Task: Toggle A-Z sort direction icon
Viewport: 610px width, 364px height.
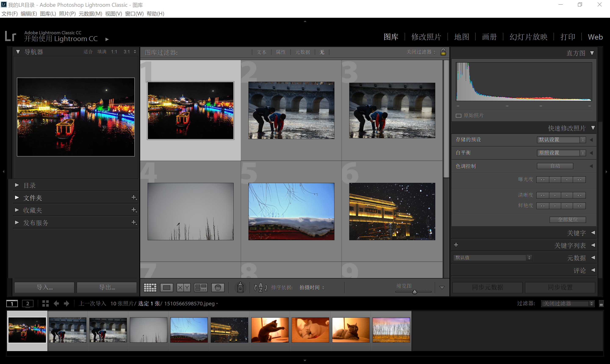Action: (x=261, y=287)
